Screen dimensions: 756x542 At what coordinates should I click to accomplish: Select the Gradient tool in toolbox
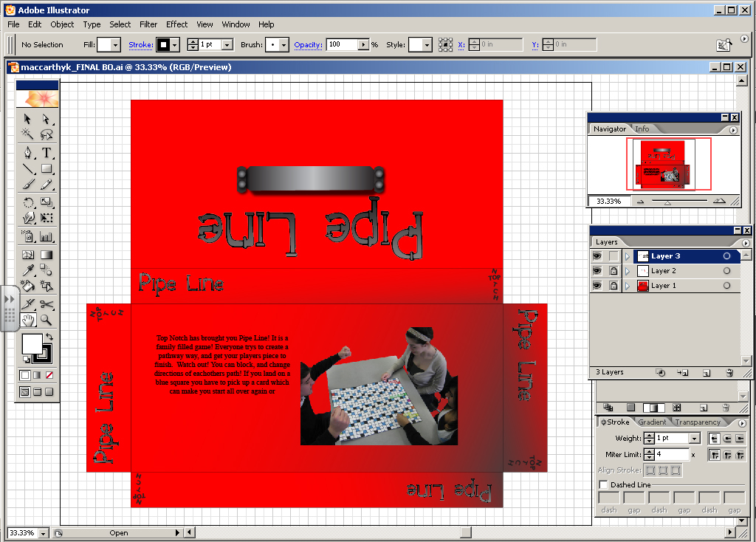(47, 255)
